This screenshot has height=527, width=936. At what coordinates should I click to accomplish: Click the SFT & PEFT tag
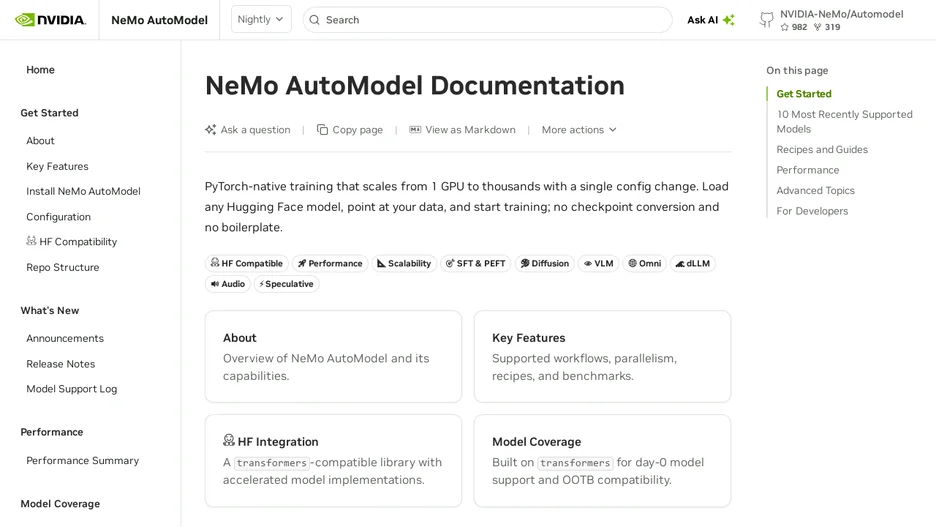[x=476, y=263]
